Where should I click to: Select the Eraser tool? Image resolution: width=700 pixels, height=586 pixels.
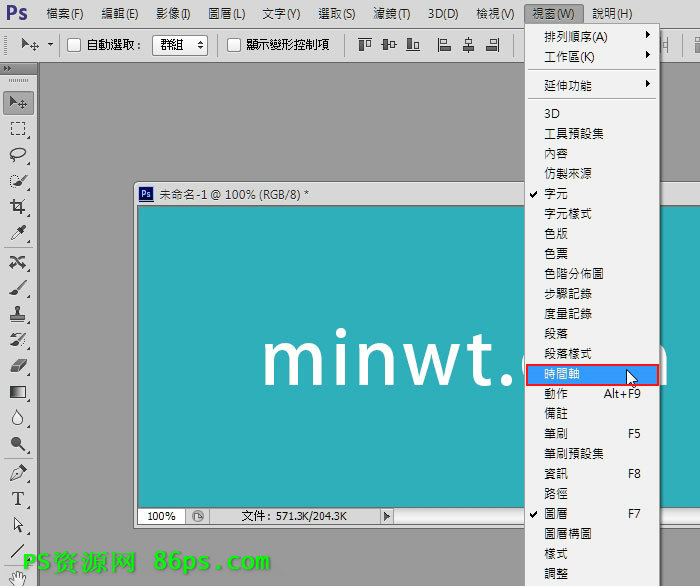click(x=18, y=366)
